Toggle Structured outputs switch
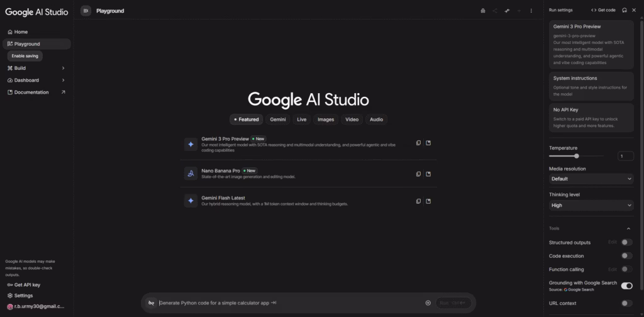This screenshot has width=644, height=317. 627,242
